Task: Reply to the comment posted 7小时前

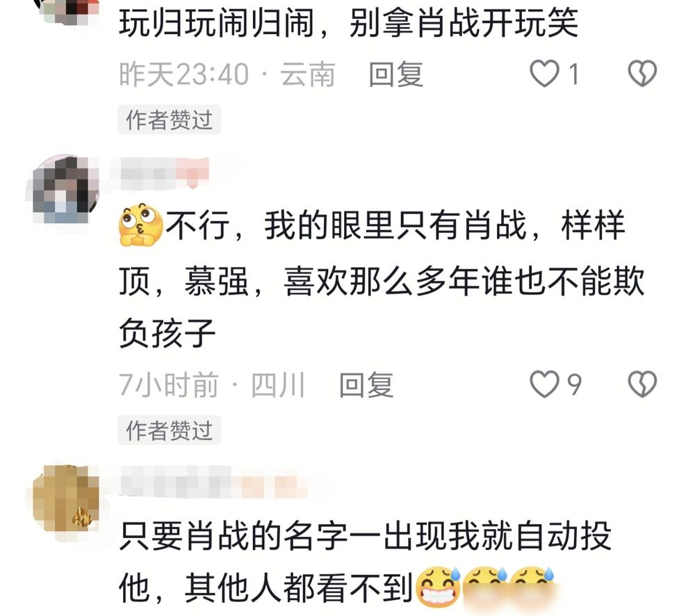Action: (x=366, y=384)
